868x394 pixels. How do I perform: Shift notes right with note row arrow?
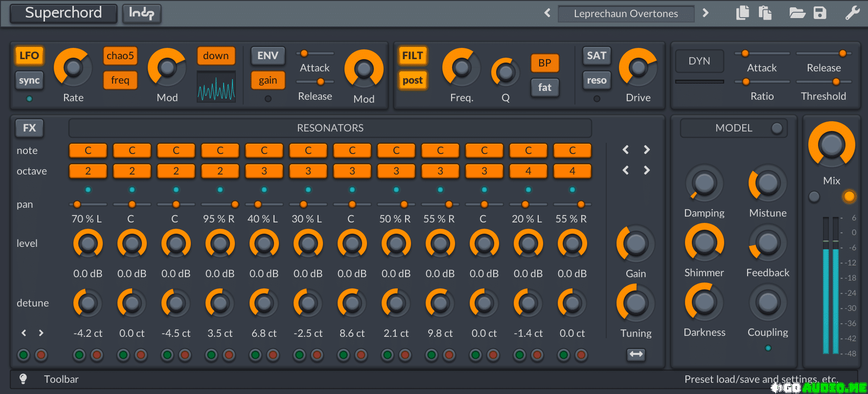[647, 150]
